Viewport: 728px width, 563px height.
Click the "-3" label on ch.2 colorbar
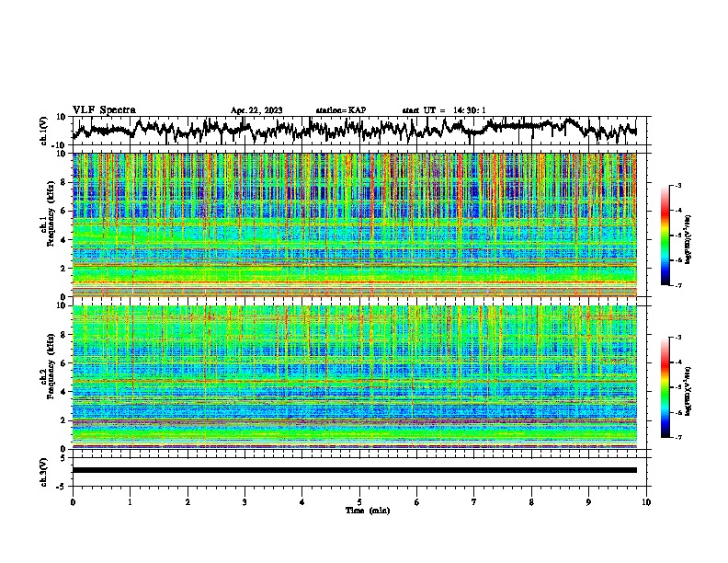point(677,338)
